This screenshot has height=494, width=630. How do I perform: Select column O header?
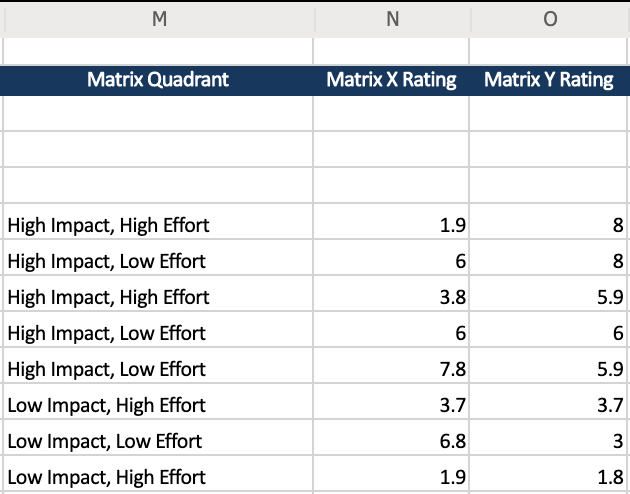tap(550, 19)
